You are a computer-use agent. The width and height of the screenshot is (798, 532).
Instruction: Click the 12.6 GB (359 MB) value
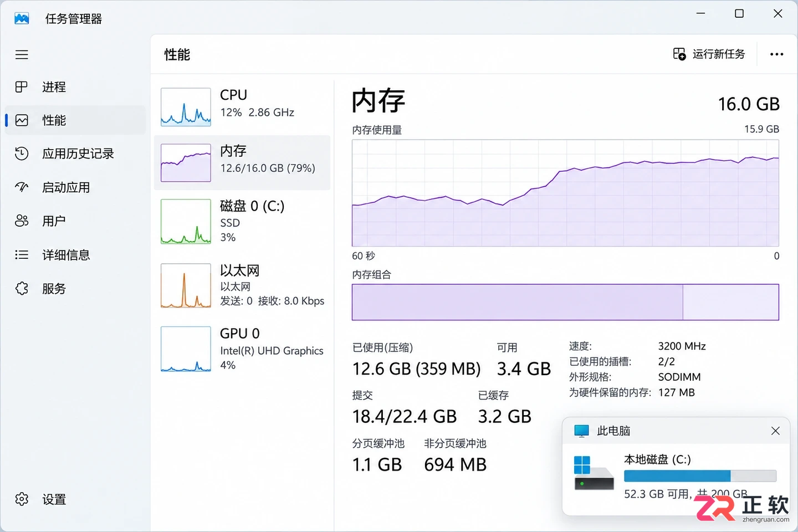417,369
